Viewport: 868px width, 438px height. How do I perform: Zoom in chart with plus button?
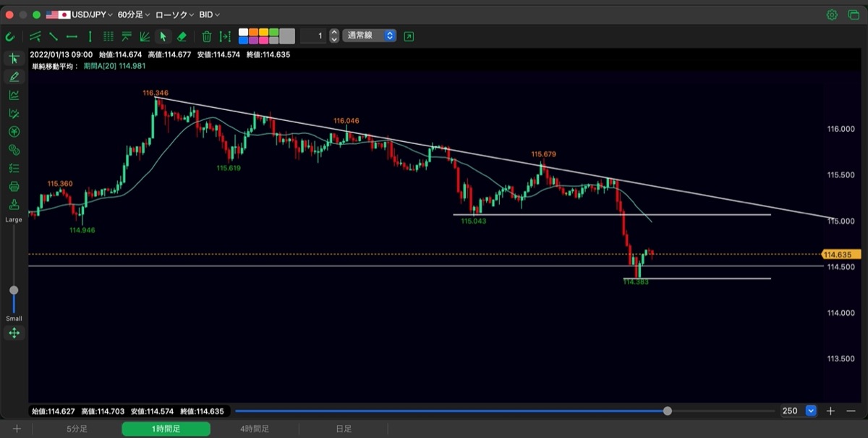[831, 410]
